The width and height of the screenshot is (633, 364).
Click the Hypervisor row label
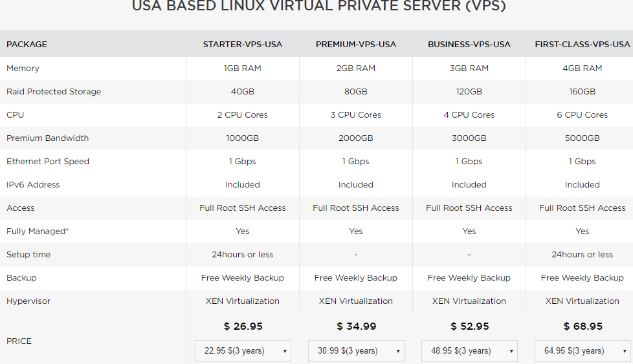tap(28, 301)
